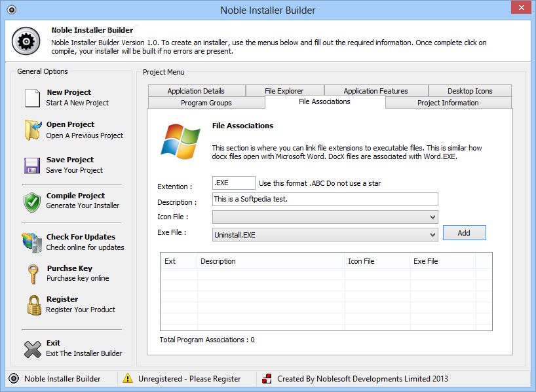The image size is (536, 392).
Task: Click the red Noblesoft logo in status bar
Action: (267, 378)
